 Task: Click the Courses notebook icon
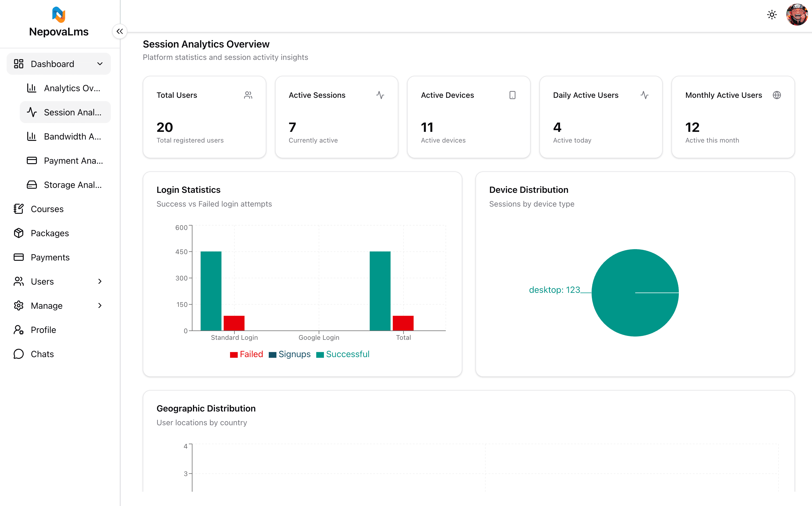click(x=19, y=209)
